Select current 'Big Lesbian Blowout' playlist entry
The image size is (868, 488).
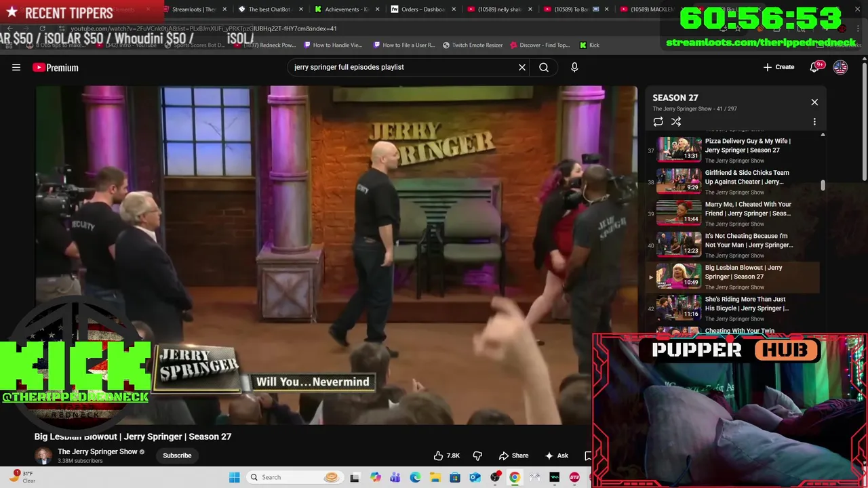(x=734, y=276)
